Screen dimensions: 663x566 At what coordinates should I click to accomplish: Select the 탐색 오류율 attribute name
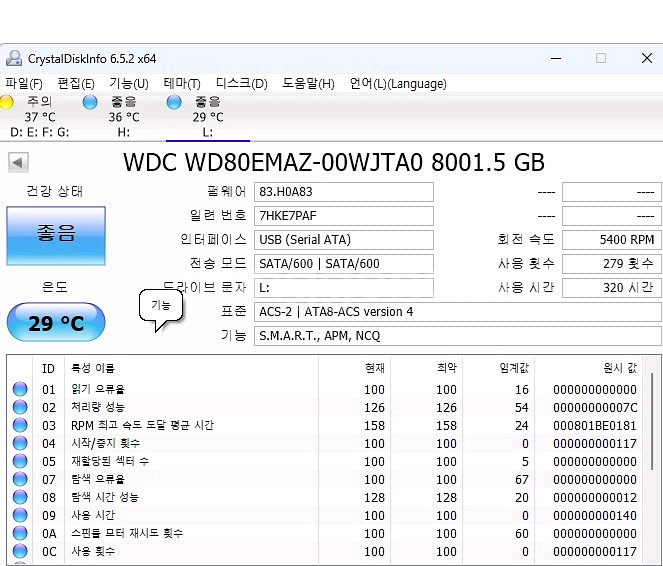(x=98, y=479)
